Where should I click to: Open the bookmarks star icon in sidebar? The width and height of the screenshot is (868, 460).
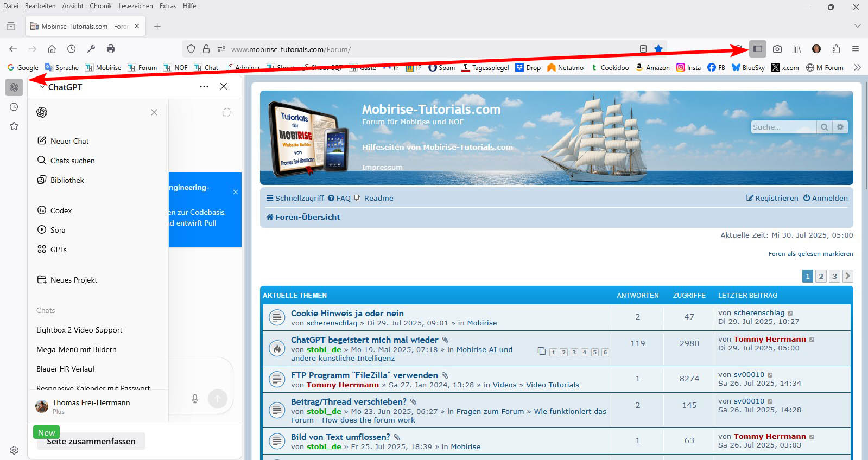14,126
